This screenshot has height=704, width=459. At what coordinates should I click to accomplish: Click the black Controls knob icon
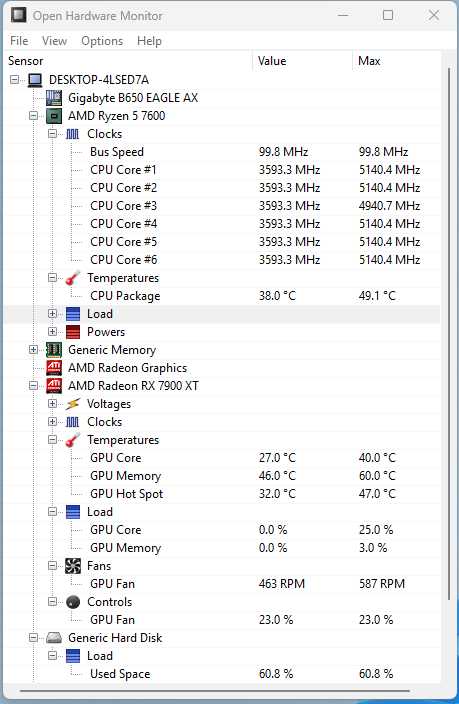tap(73, 602)
